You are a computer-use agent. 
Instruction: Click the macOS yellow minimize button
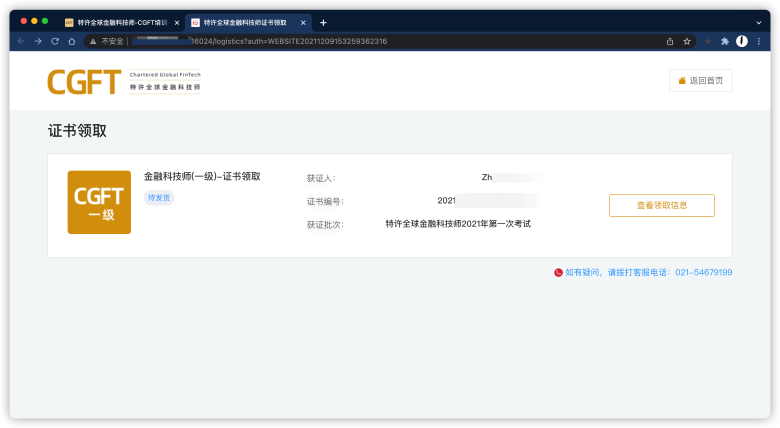click(34, 21)
